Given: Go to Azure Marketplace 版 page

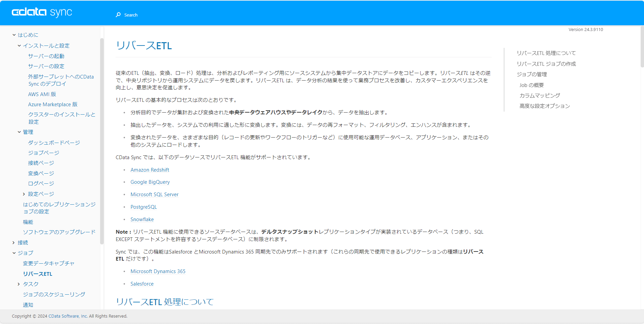Looking at the screenshot, I should click(x=53, y=105).
